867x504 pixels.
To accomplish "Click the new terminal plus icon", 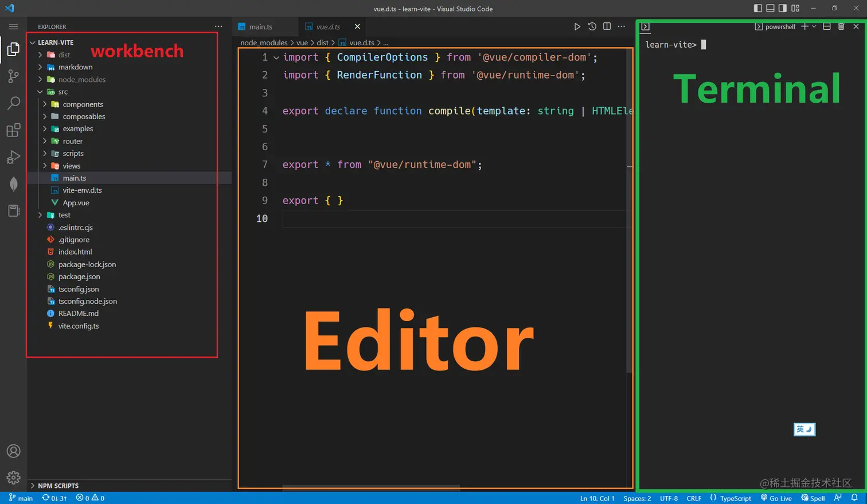I will point(804,26).
